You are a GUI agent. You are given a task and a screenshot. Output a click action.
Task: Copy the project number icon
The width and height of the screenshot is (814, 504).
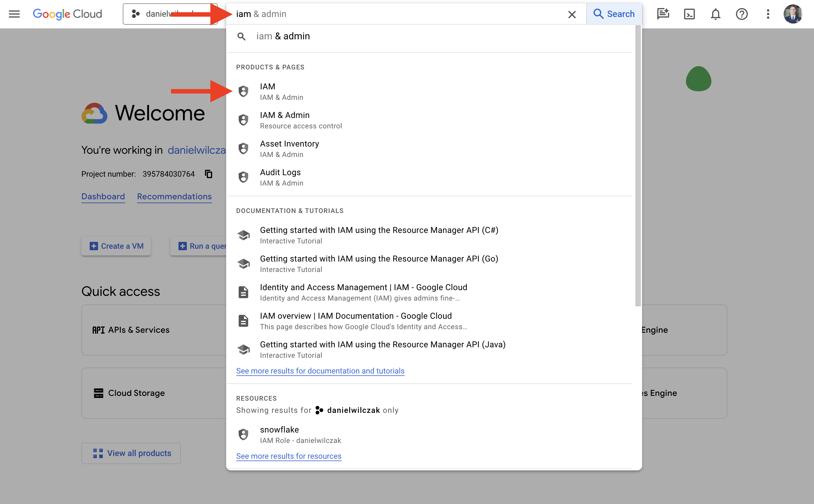[208, 174]
